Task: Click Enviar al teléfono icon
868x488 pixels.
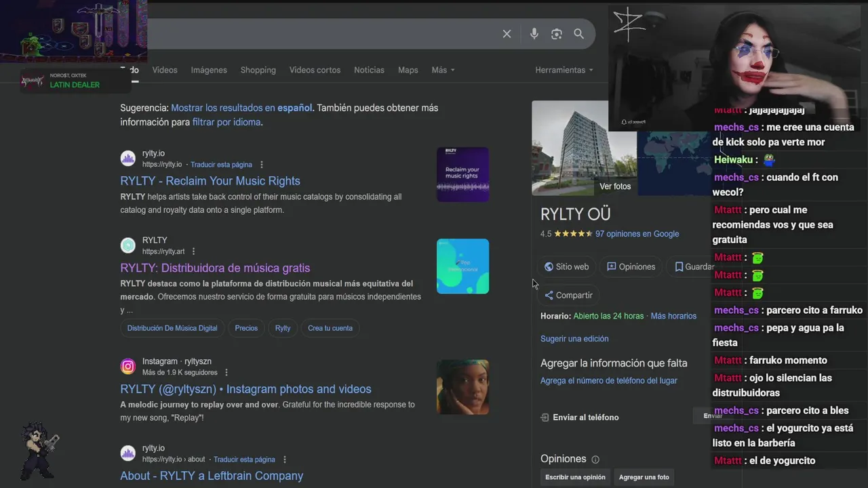Action: pyautogui.click(x=545, y=418)
